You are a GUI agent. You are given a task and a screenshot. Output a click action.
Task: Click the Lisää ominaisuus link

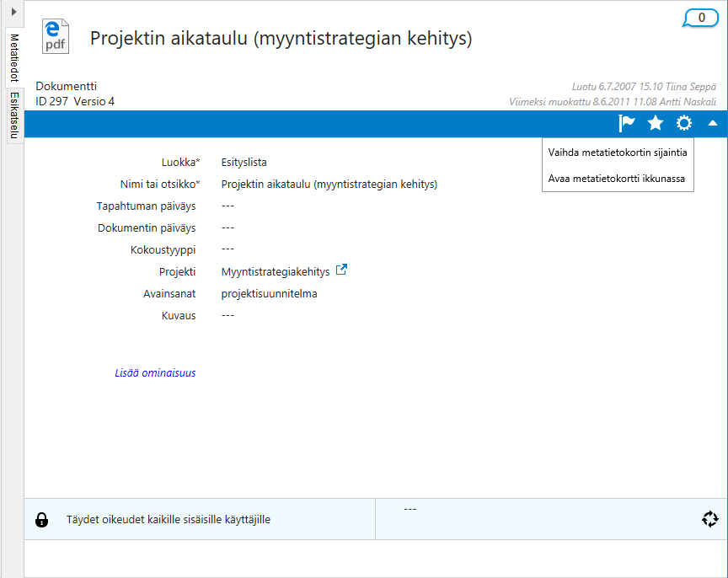pyautogui.click(x=155, y=372)
